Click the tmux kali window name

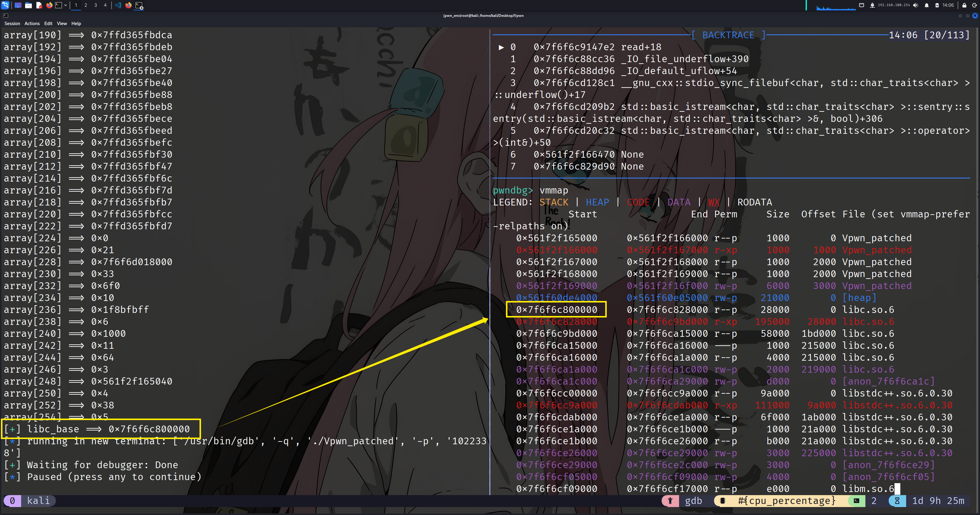point(38,501)
